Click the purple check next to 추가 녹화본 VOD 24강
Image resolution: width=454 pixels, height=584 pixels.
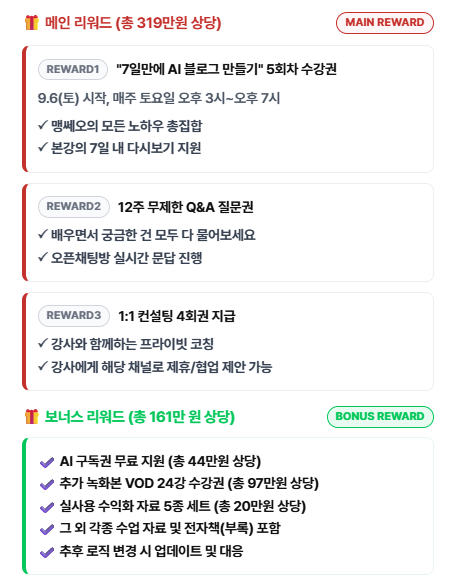[x=47, y=485]
